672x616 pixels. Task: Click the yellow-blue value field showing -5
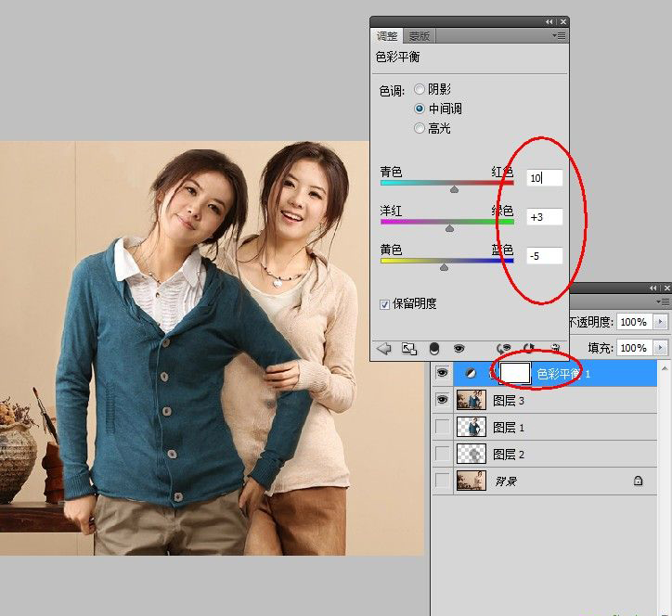tap(544, 256)
